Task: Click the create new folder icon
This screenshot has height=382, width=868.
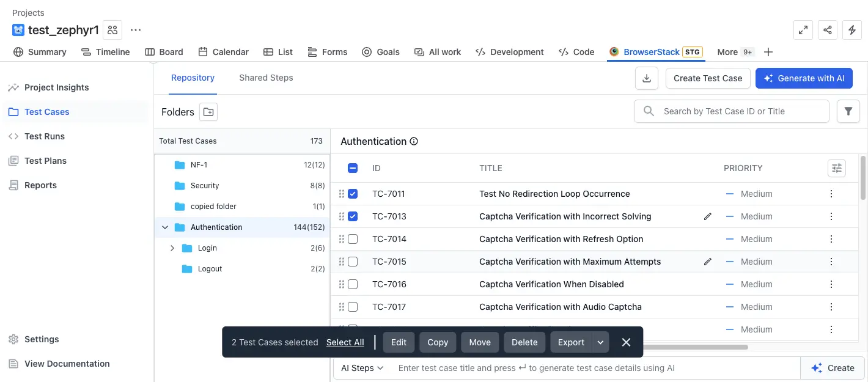Action: coord(208,112)
